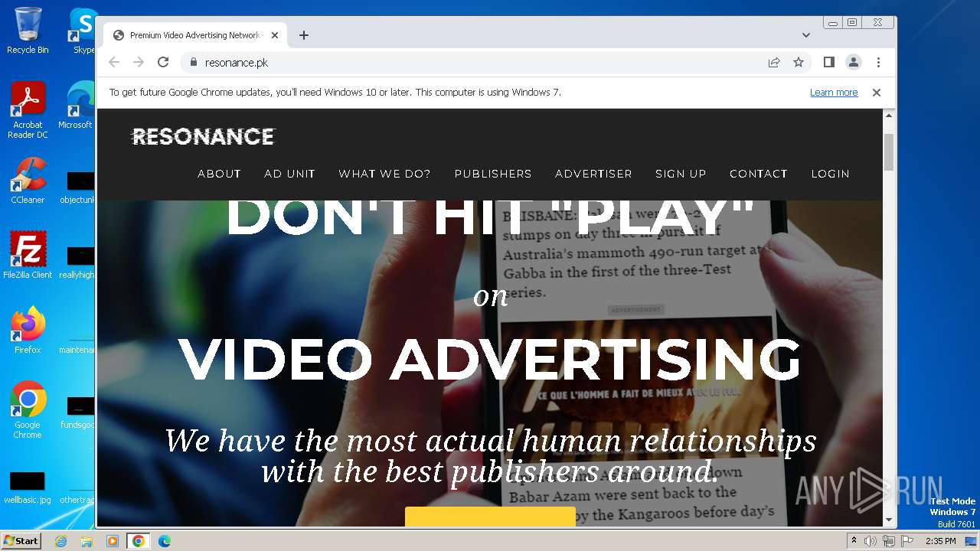Image resolution: width=980 pixels, height=551 pixels.
Task: Open media player from taskbar
Action: (x=112, y=541)
